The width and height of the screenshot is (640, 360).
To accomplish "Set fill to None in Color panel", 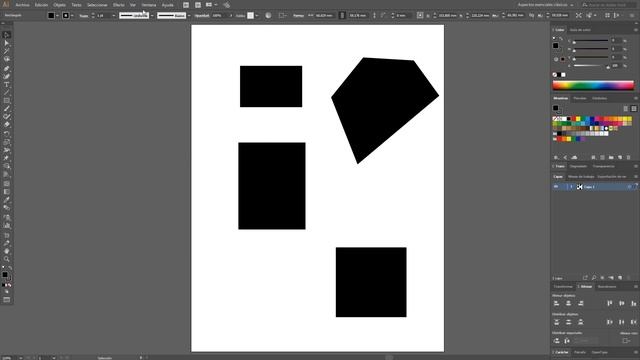I will pos(555,75).
